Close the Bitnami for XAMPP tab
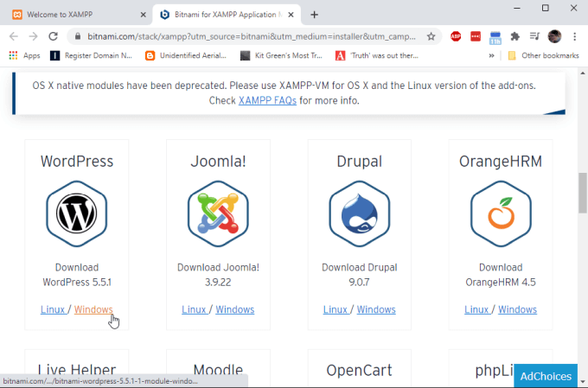 (x=291, y=15)
